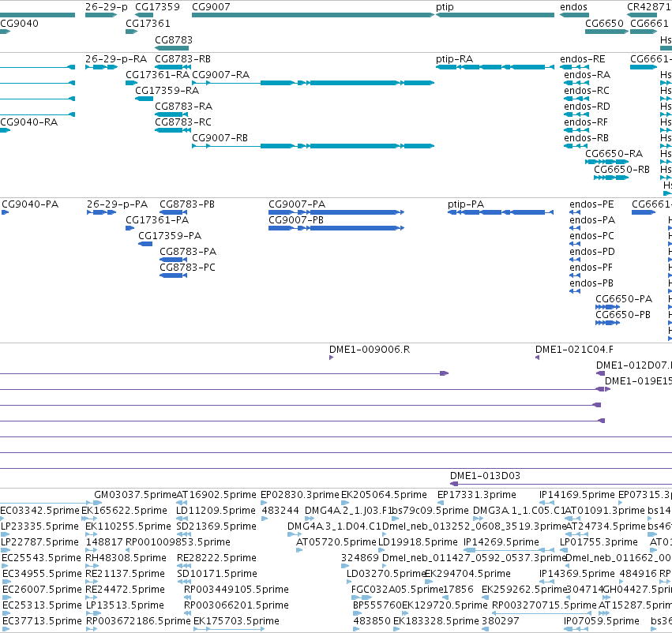This screenshot has height=633, width=672.
Task: Select the CG9007 gene label
Action: tap(211, 7)
